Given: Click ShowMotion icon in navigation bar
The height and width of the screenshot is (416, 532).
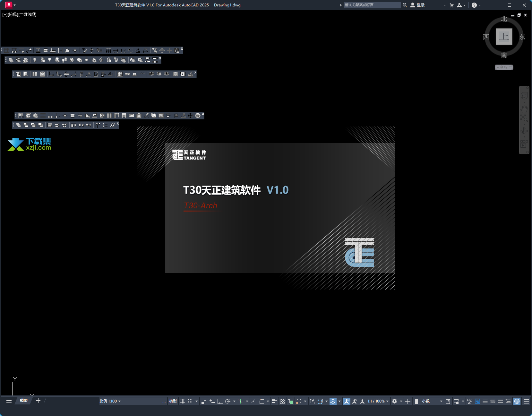Looking at the screenshot, I should [x=524, y=143].
